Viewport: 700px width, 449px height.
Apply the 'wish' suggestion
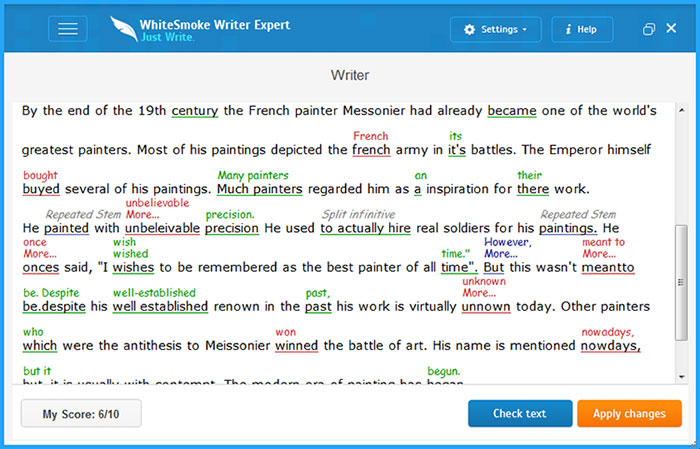124,242
